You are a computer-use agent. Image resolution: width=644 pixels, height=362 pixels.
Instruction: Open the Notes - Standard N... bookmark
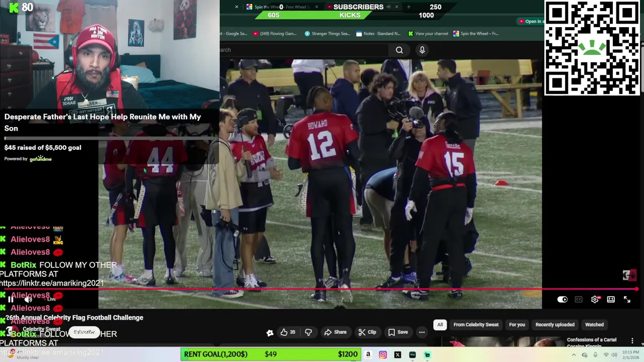pos(378,34)
